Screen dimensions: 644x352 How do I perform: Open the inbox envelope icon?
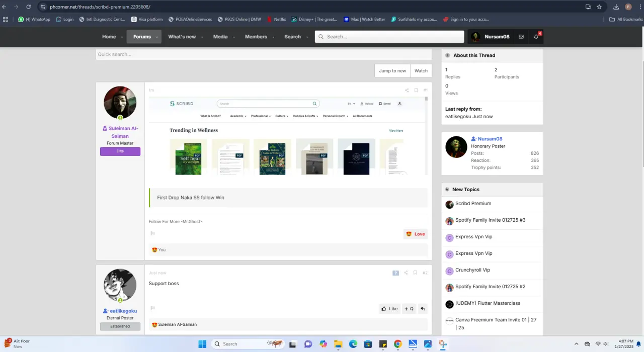[x=521, y=37]
